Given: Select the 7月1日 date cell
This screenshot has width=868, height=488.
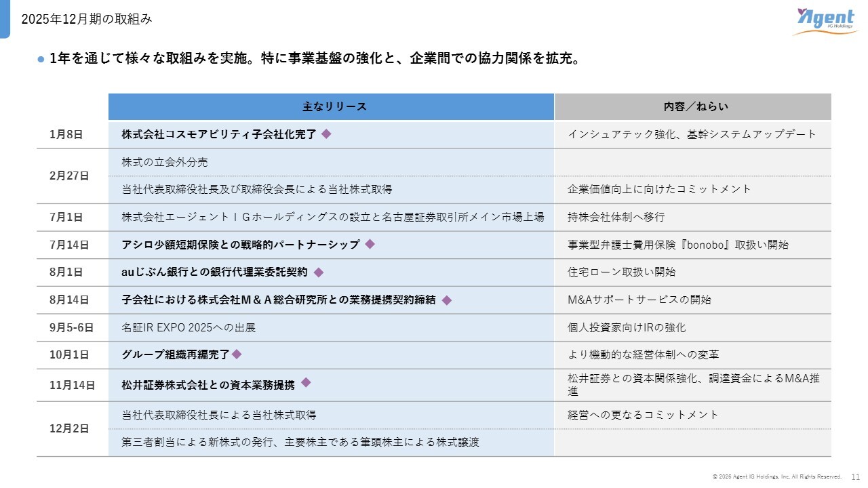Looking at the screenshot, I should (66, 218).
